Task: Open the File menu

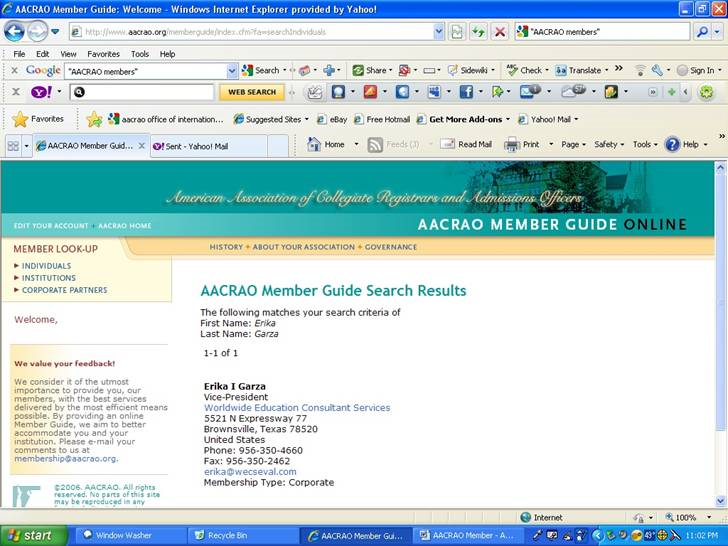Action: click(x=20, y=54)
